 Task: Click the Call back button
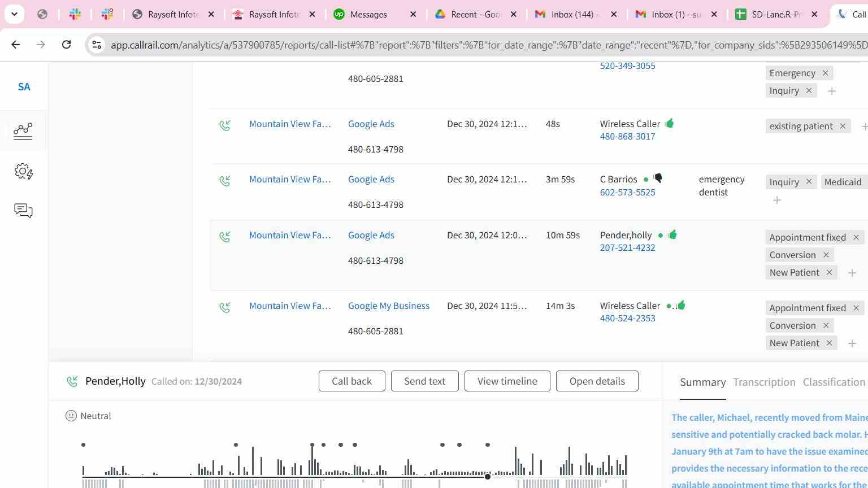pyautogui.click(x=351, y=381)
